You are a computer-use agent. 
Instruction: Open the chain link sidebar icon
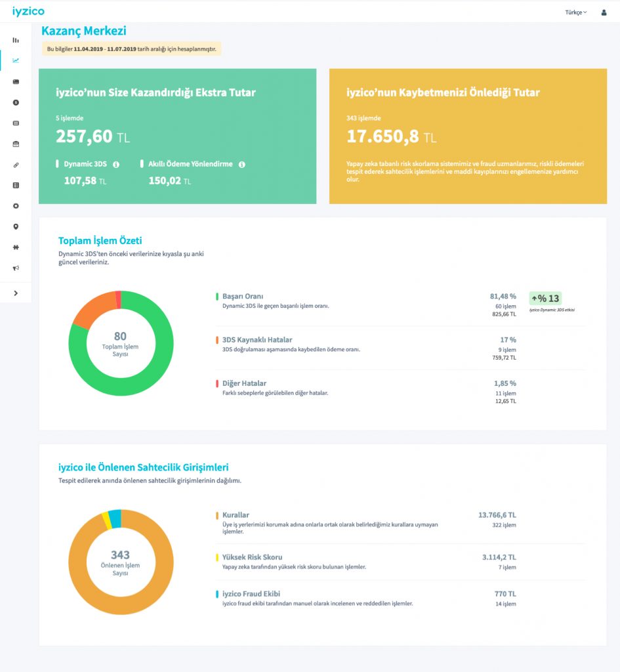click(x=16, y=165)
